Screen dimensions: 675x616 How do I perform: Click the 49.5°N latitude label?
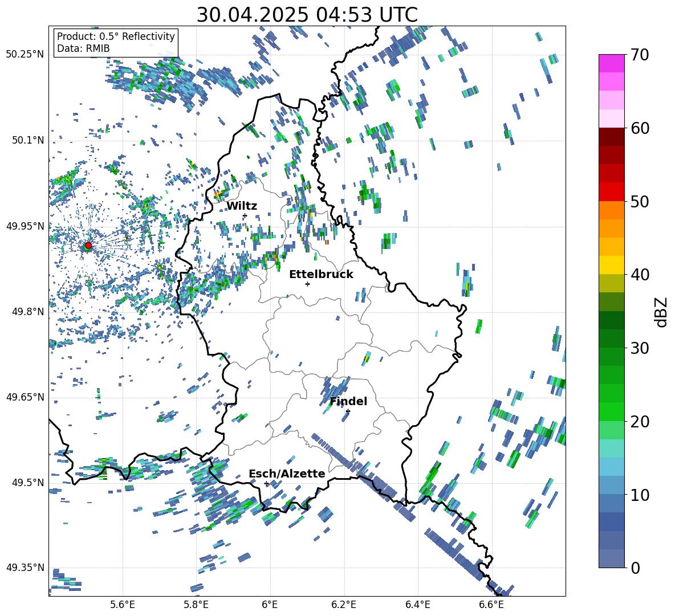(x=28, y=482)
